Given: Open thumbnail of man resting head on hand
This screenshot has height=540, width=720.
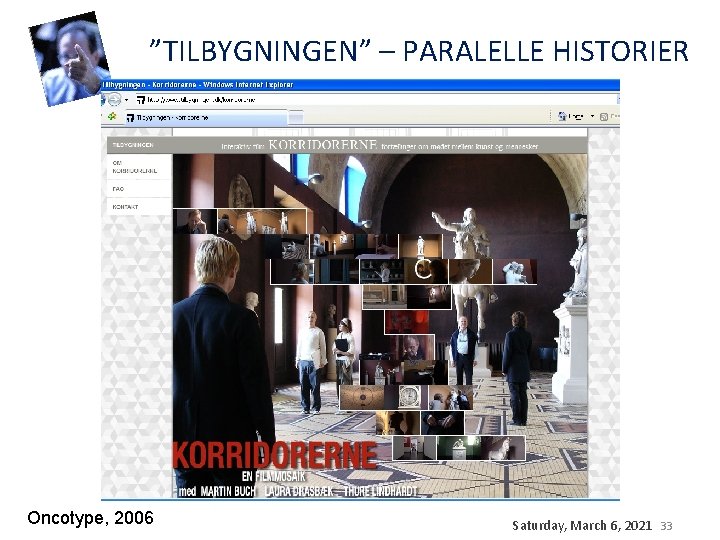Looking at the screenshot, I should click(x=195, y=221).
